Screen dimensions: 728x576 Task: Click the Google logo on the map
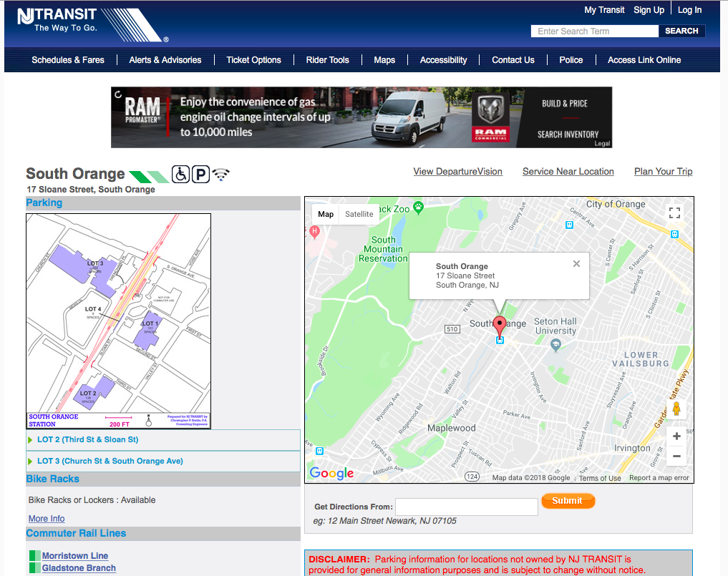point(331,473)
